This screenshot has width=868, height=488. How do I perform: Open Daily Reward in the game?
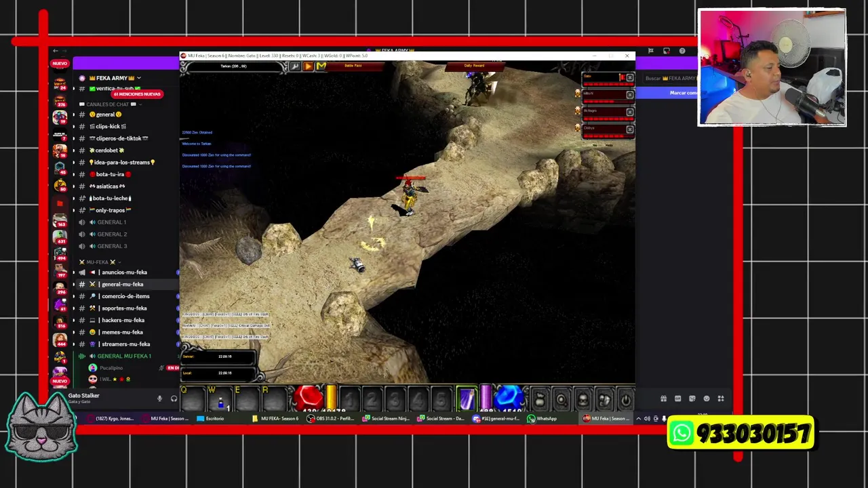point(474,66)
